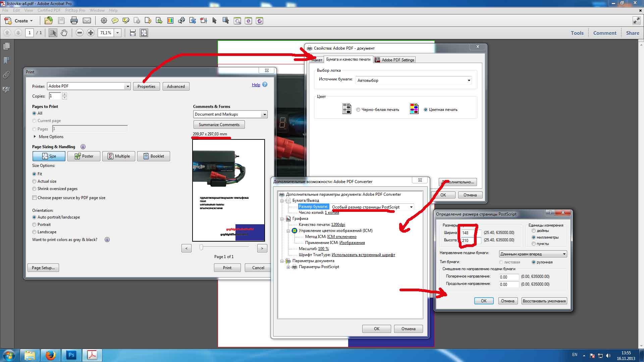Add a sticky note comment

coord(115,21)
